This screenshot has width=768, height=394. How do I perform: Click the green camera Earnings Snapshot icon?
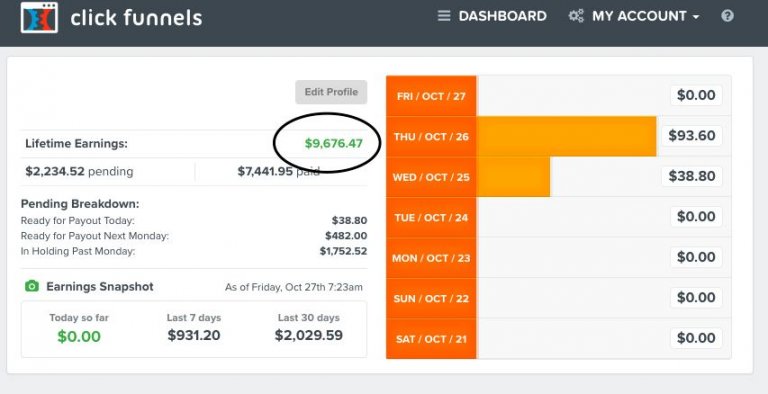(32, 286)
